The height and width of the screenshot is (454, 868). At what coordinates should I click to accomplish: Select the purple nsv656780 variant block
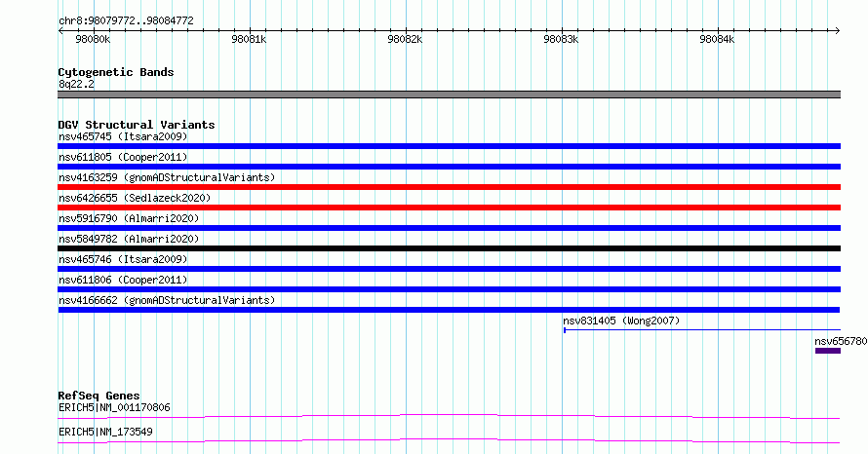[828, 351]
